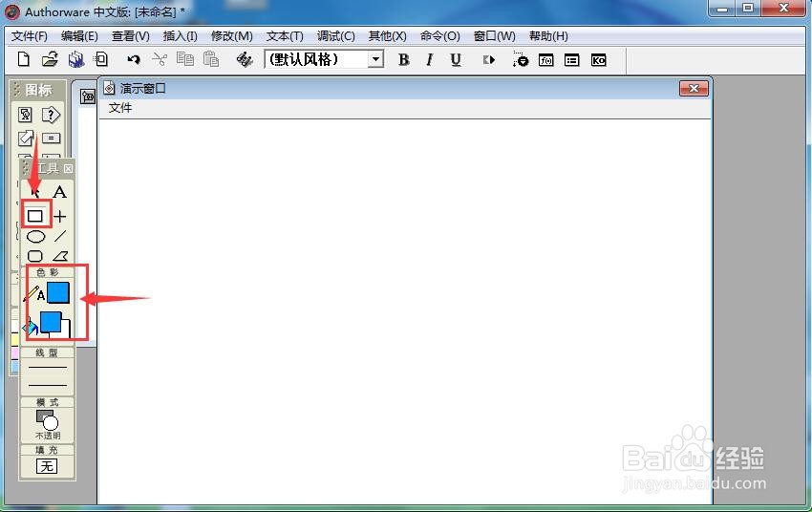Open the 调试(C) menu
812x512 pixels.
click(x=336, y=36)
